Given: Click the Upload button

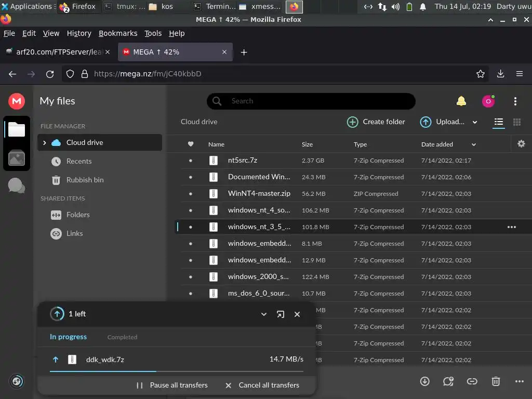Looking at the screenshot, I should point(442,122).
